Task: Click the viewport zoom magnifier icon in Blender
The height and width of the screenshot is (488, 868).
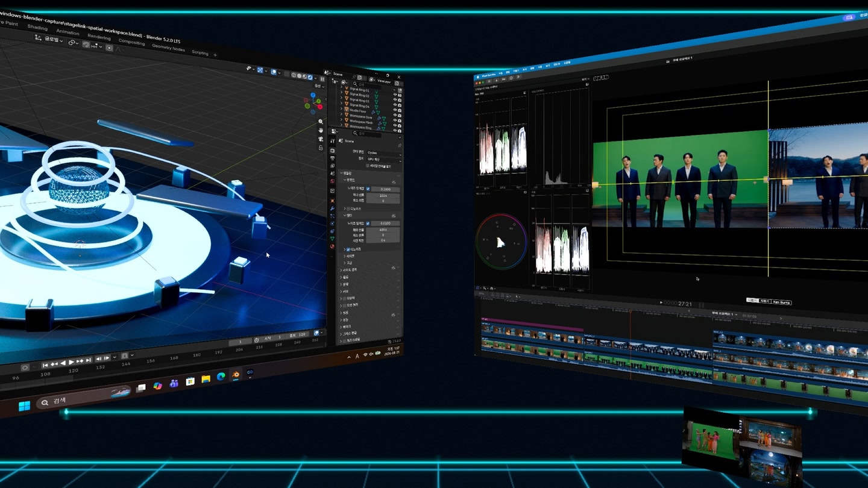Action: tap(321, 122)
